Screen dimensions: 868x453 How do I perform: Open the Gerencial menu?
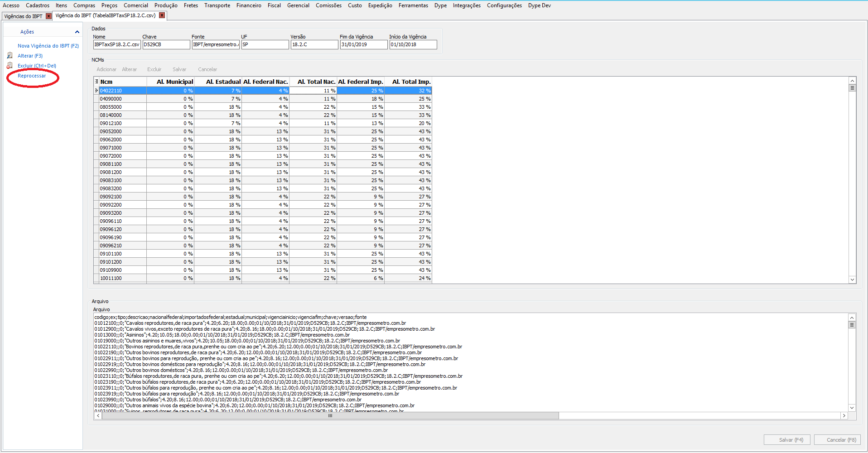(298, 5)
